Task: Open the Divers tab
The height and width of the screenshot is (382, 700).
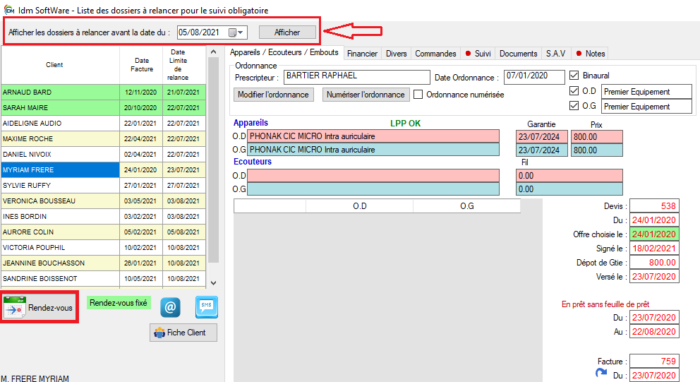Action: (396, 54)
